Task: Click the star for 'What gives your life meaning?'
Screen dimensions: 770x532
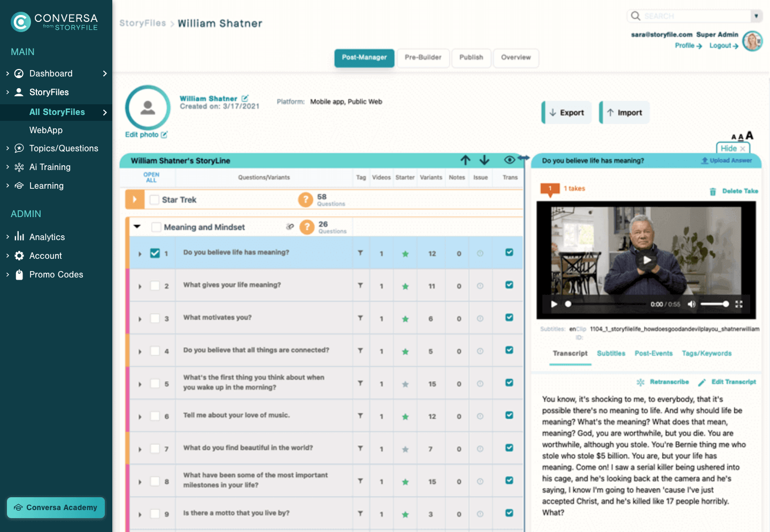Action: point(405,286)
